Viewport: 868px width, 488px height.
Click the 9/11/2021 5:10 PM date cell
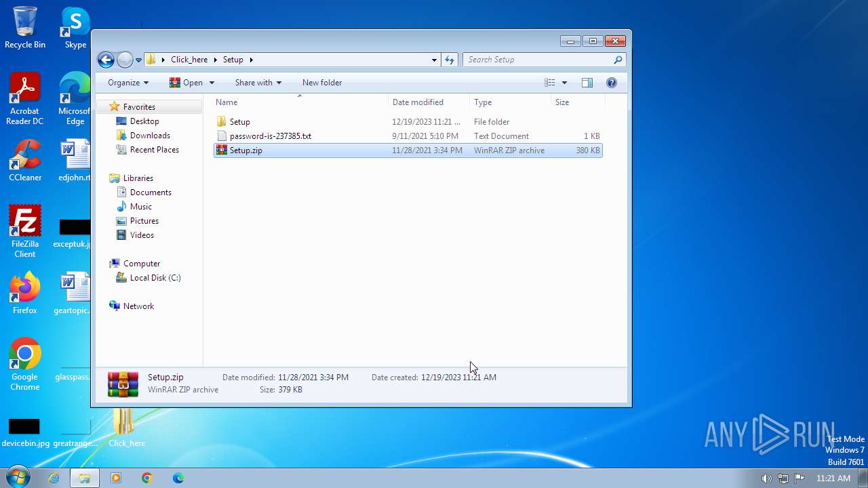pos(425,136)
